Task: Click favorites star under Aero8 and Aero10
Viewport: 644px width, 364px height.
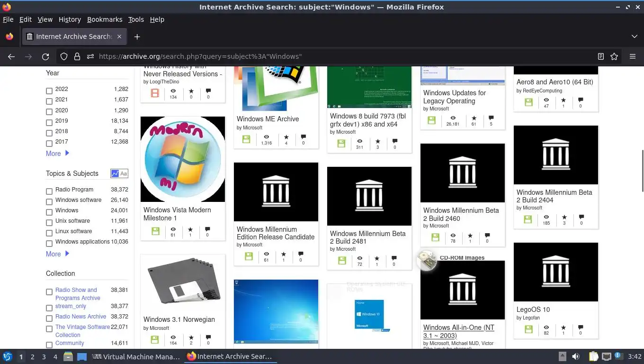Action: click(563, 100)
